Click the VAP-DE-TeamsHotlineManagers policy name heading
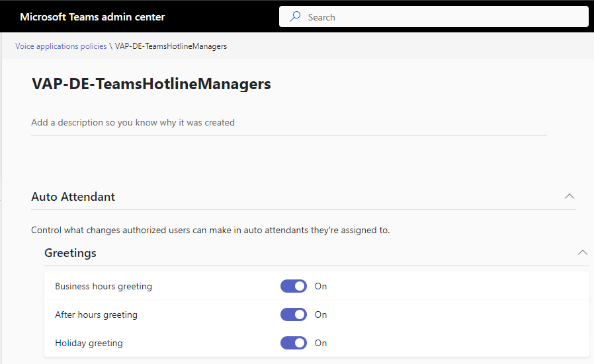594x364 pixels. coord(151,84)
